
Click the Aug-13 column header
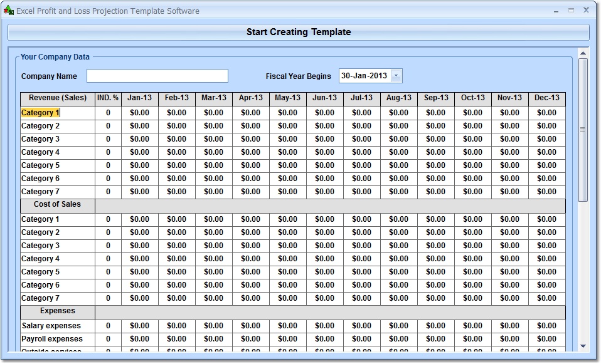[x=399, y=99]
